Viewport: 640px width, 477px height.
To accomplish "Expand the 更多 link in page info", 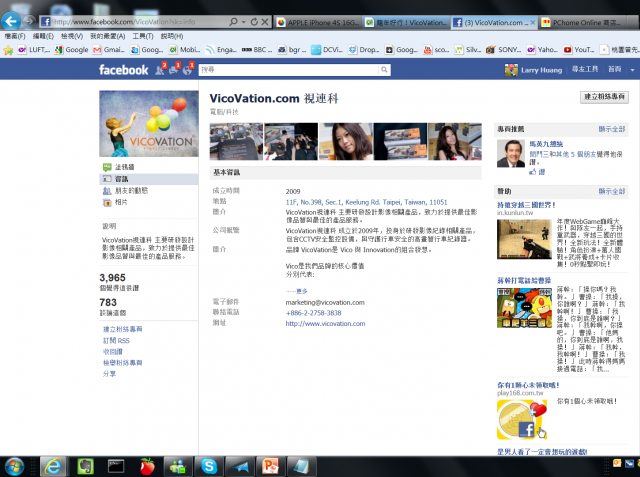I will [x=302, y=291].
